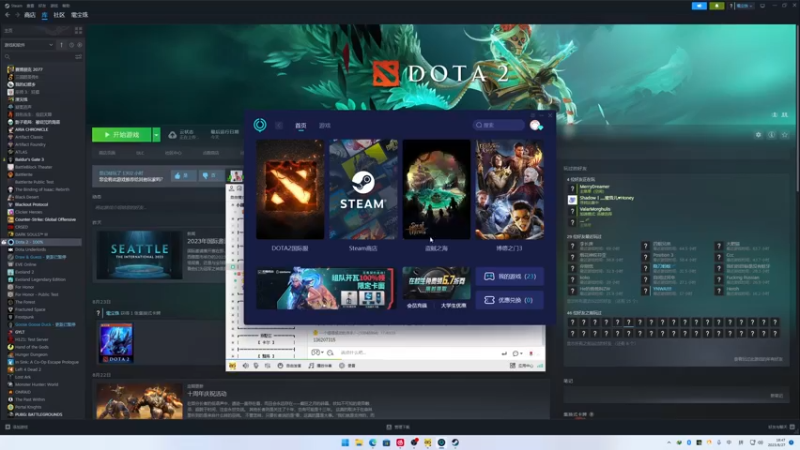The height and width of the screenshot is (450, 800).
Task: Open the Baldur's Gate 3 card in launcher
Action: [510, 190]
